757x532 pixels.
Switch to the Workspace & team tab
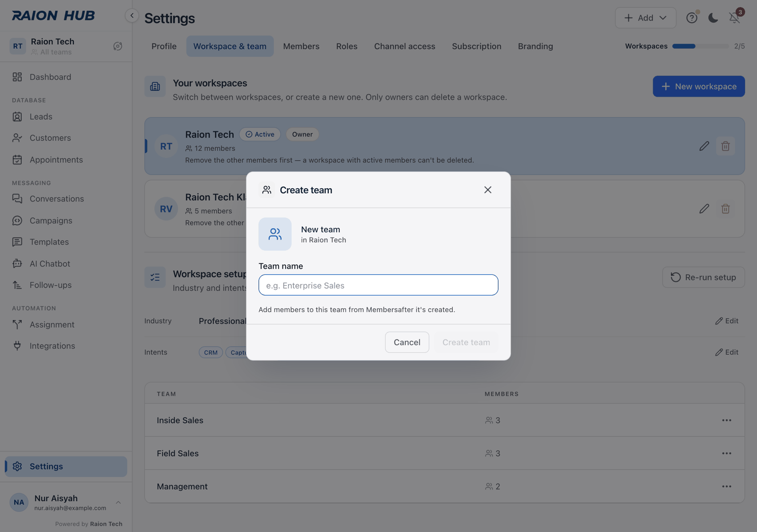230,46
